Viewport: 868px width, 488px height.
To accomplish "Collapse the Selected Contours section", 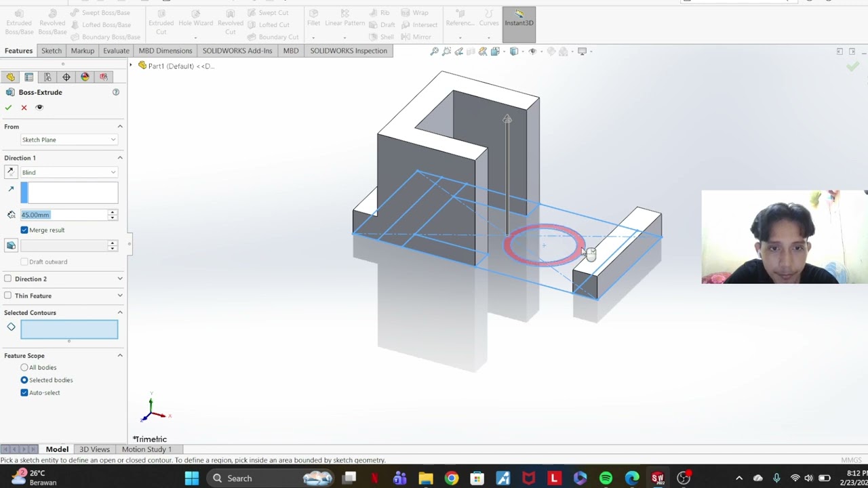I will click(120, 312).
